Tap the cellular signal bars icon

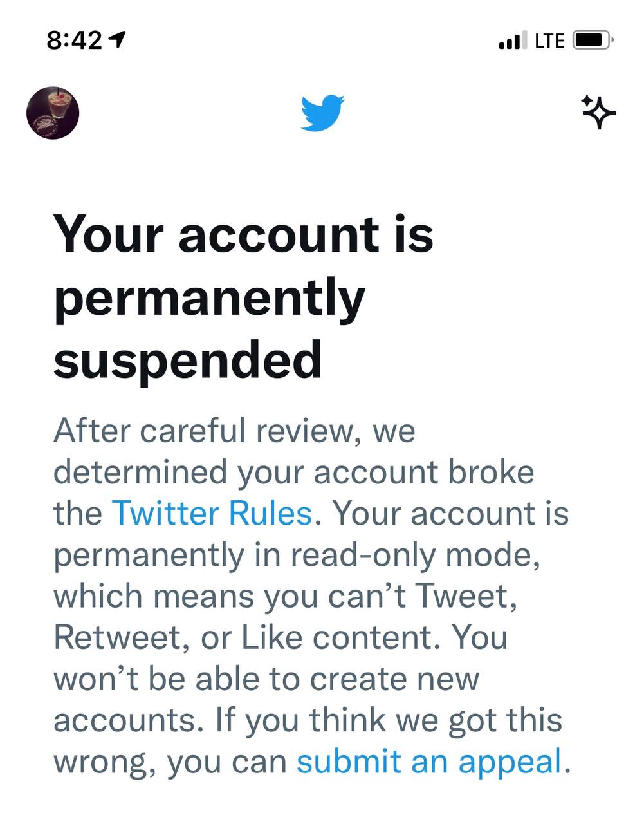(513, 41)
